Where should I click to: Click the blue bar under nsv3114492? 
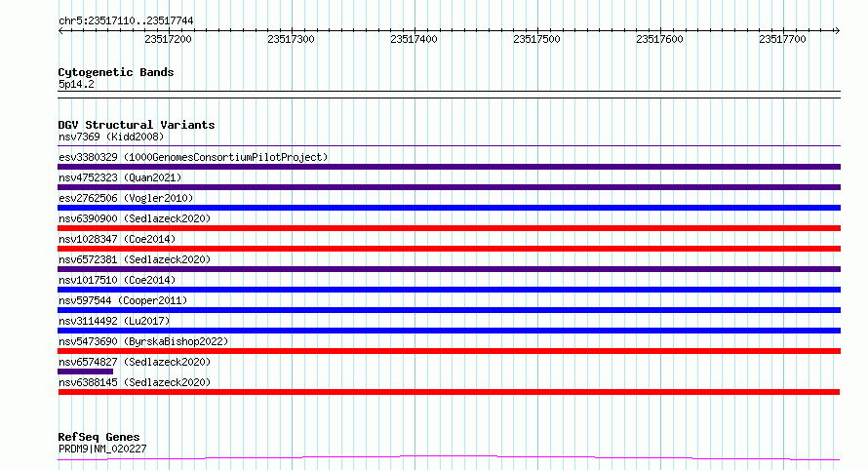pyautogui.click(x=449, y=331)
